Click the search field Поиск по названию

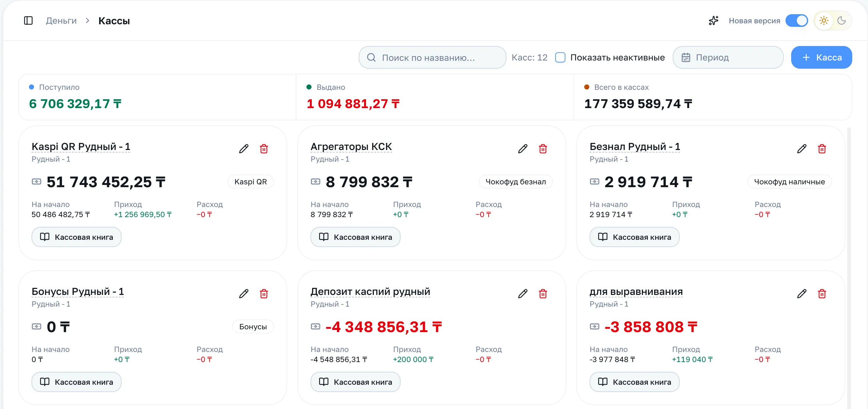coord(432,58)
